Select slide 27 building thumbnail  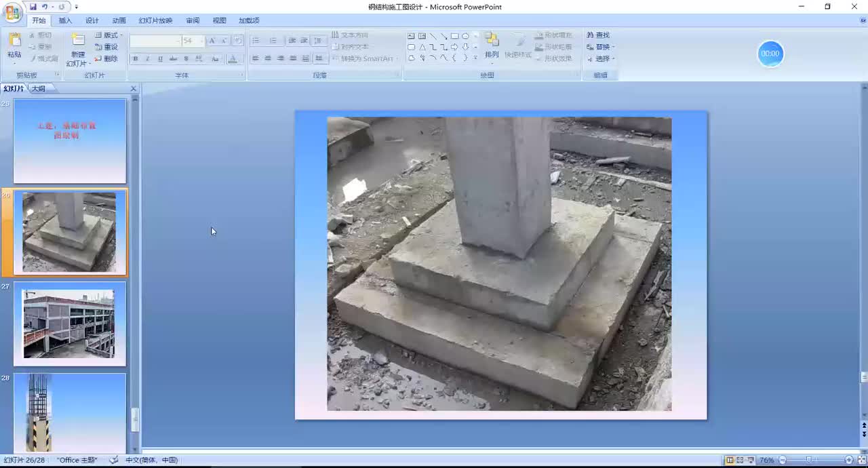(70, 324)
